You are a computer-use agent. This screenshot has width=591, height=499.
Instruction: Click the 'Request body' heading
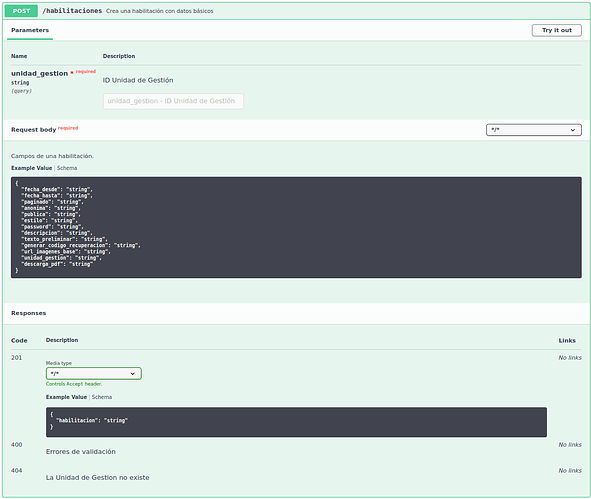34,130
